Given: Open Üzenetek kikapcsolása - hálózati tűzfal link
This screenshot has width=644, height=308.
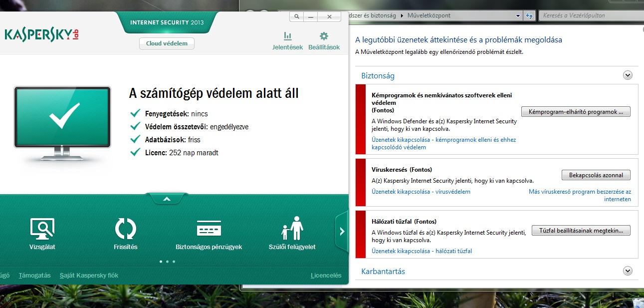Looking at the screenshot, I should point(422,251).
